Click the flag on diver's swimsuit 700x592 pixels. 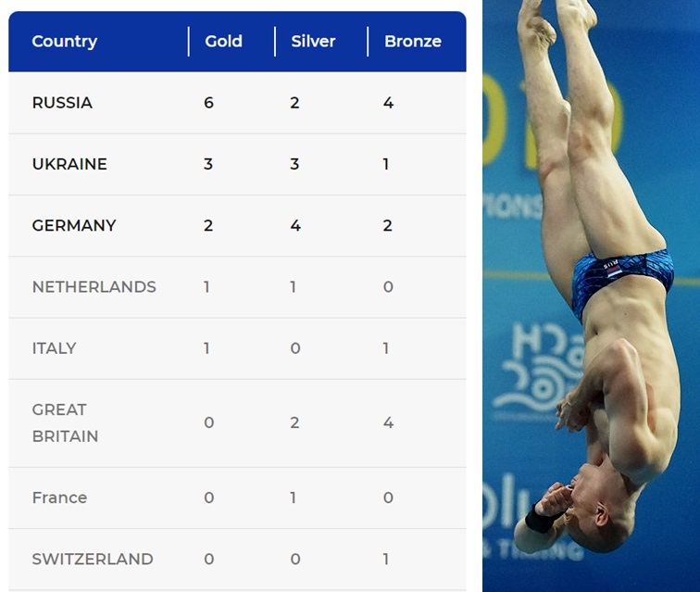click(x=613, y=271)
